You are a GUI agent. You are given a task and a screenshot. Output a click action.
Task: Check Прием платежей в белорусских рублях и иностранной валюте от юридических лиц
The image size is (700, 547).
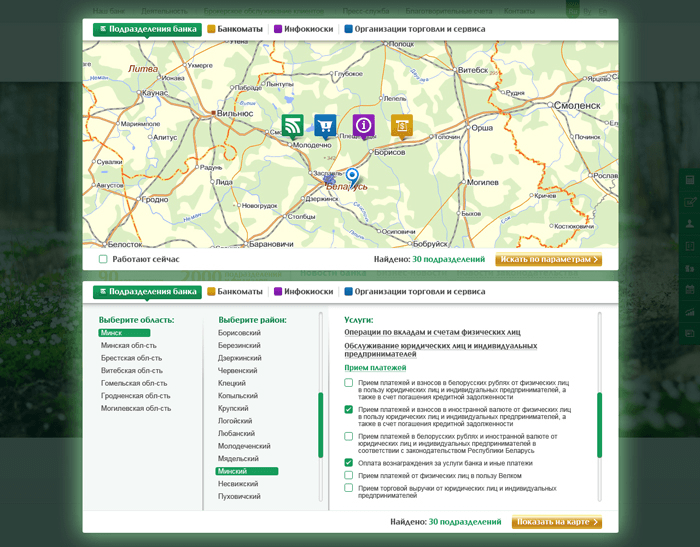349,436
